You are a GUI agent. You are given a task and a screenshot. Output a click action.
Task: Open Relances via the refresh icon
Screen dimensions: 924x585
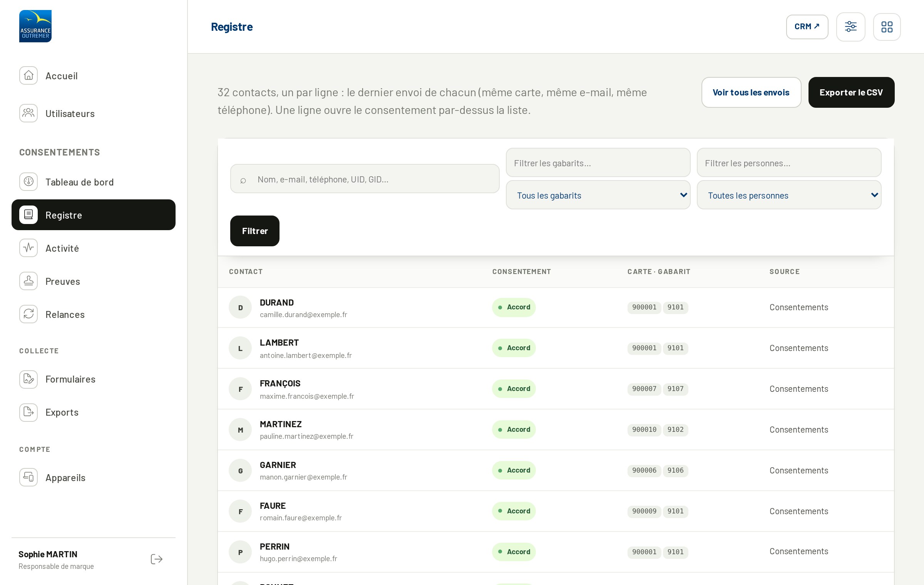click(28, 314)
